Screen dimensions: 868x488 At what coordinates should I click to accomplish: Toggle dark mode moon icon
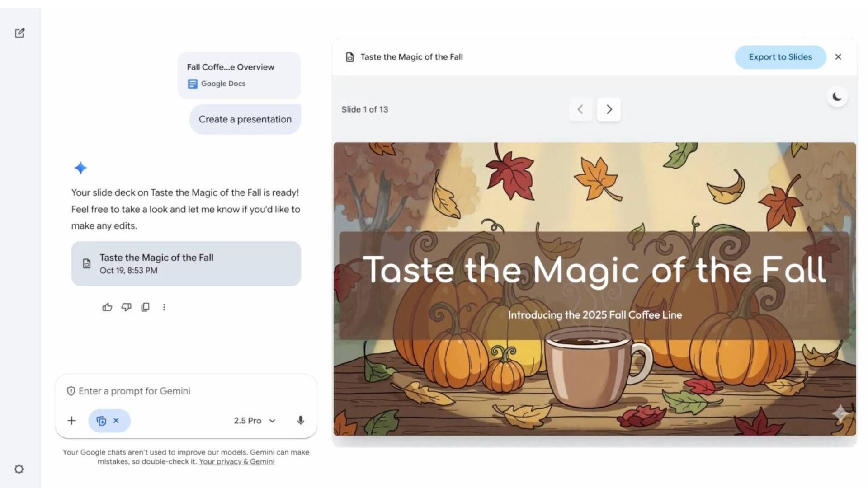(x=837, y=97)
